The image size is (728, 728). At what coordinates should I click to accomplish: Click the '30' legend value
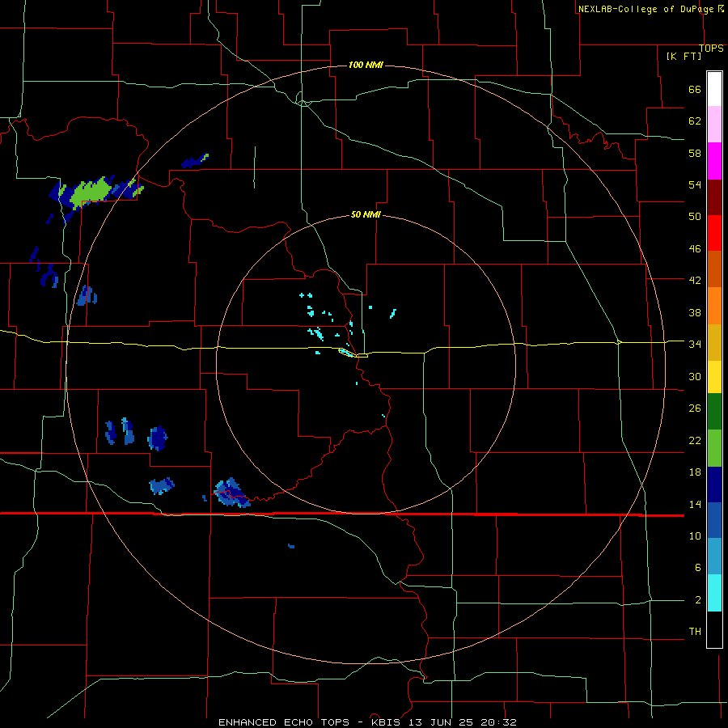coord(695,376)
